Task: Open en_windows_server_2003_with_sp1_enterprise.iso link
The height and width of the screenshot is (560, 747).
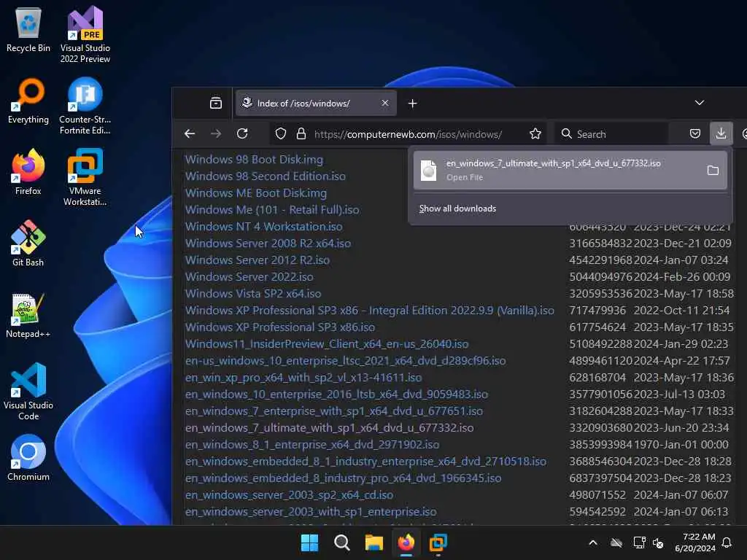Action: tap(311, 511)
